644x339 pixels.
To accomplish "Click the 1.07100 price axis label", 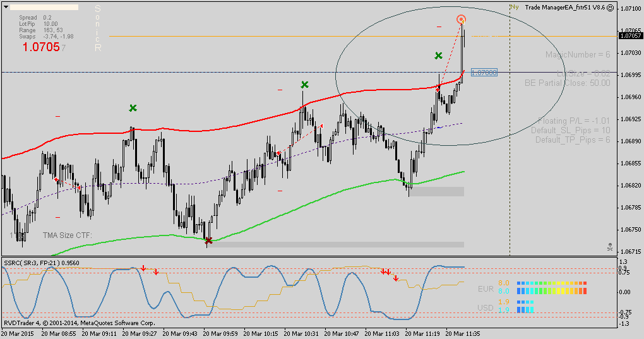I will (x=631, y=8).
